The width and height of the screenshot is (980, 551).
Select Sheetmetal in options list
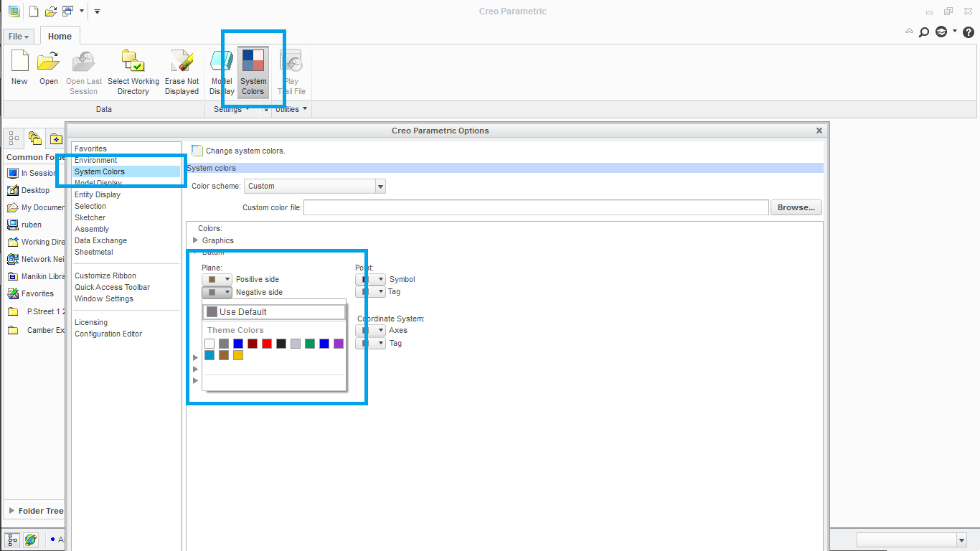(x=94, y=252)
